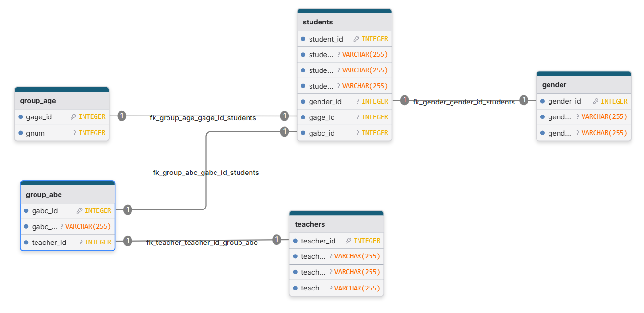Screen dimensions: 644x313
Task: Click the question mark in students' gabc_id row
Action: (x=358, y=133)
